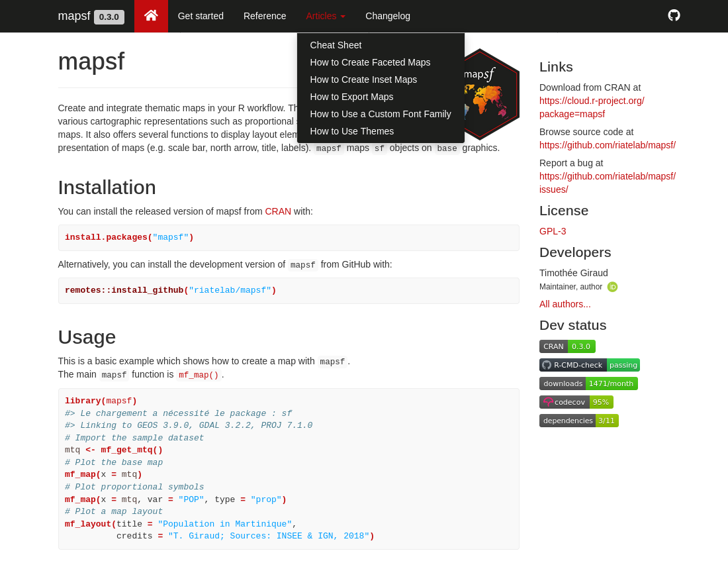This screenshot has height=563, width=728.
Task: Click the R-CMD-check passing badge
Action: point(589,365)
